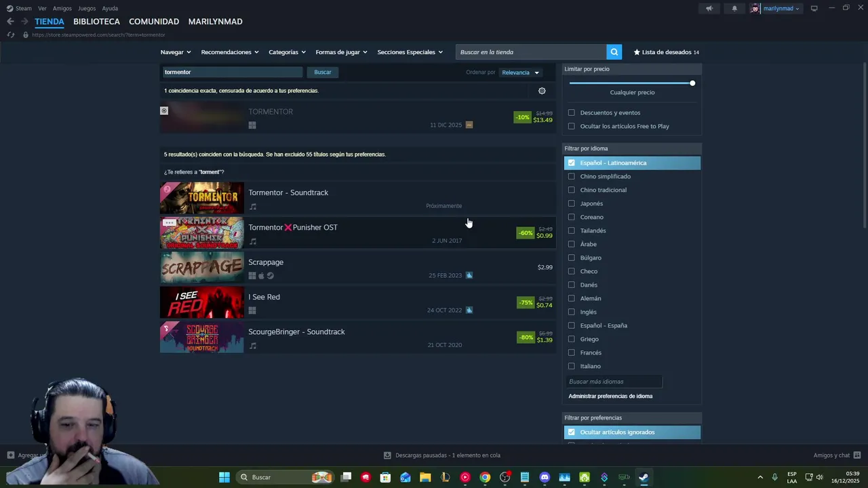This screenshot has width=868, height=488.
Task: Click the Buscar button next to tormentor
Action: [x=323, y=72]
